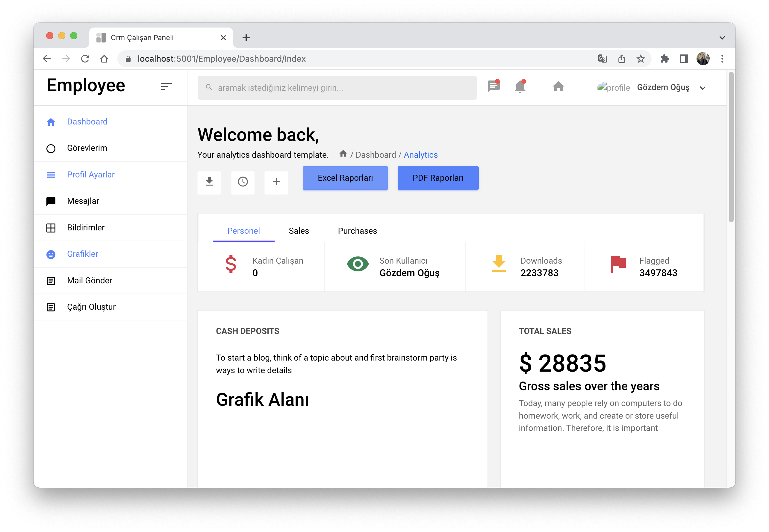Click the Profil Ayarlar list icon

51,175
